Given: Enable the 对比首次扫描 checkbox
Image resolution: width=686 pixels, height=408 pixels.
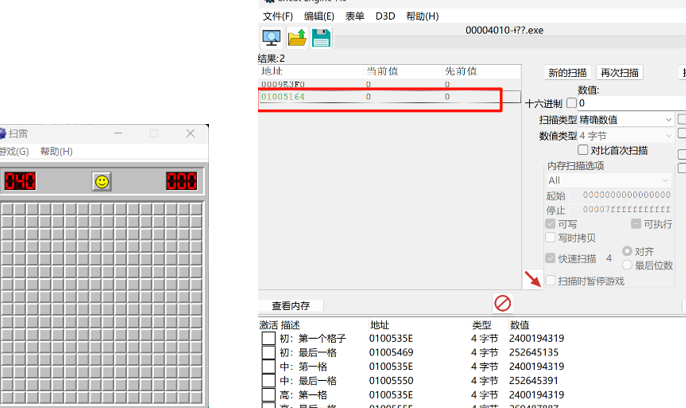Looking at the screenshot, I should 583,150.
